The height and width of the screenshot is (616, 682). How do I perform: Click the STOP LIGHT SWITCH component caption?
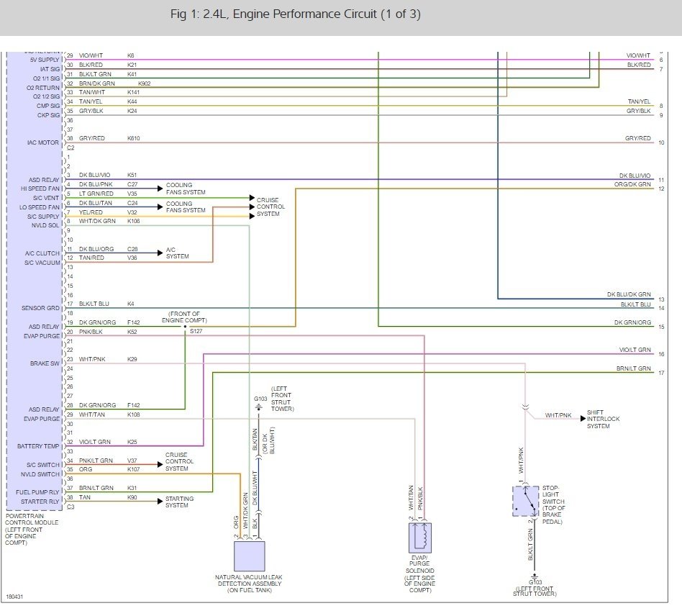click(553, 504)
